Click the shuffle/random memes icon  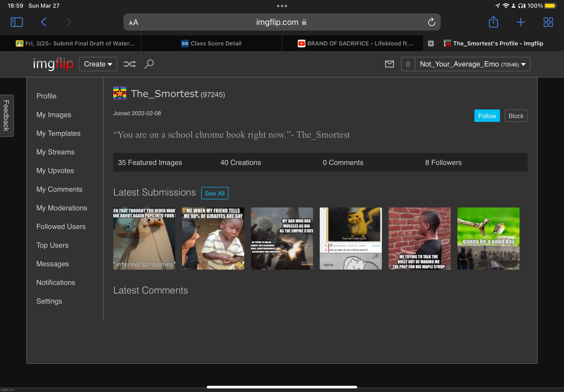point(130,64)
